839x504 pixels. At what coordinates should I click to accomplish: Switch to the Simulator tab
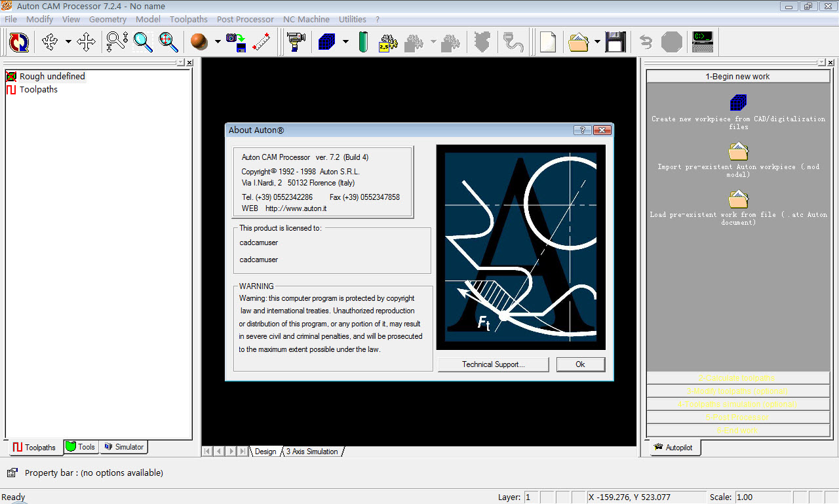click(x=123, y=447)
